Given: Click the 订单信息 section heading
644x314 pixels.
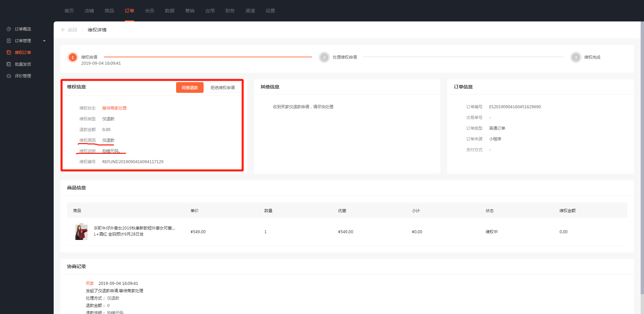Looking at the screenshot, I should click(463, 87).
